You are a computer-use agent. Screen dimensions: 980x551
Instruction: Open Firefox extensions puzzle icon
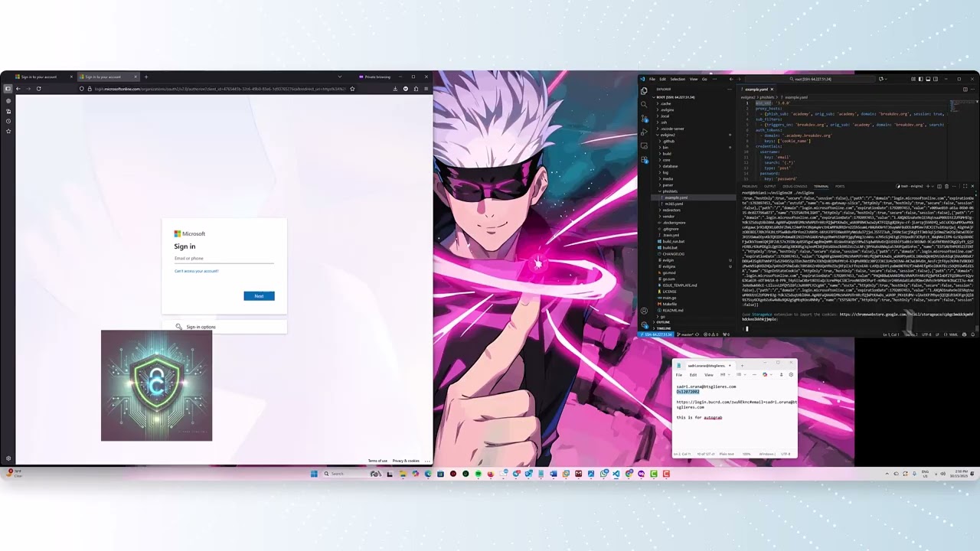pos(416,89)
